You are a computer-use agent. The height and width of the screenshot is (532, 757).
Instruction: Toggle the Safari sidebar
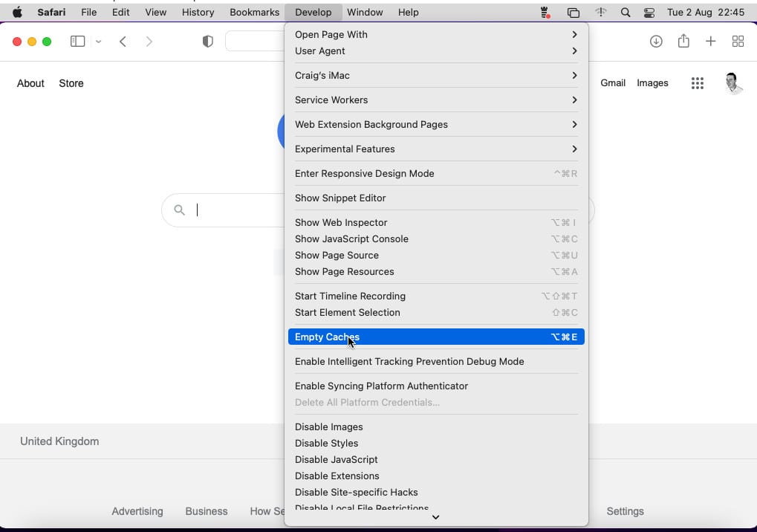coord(78,42)
